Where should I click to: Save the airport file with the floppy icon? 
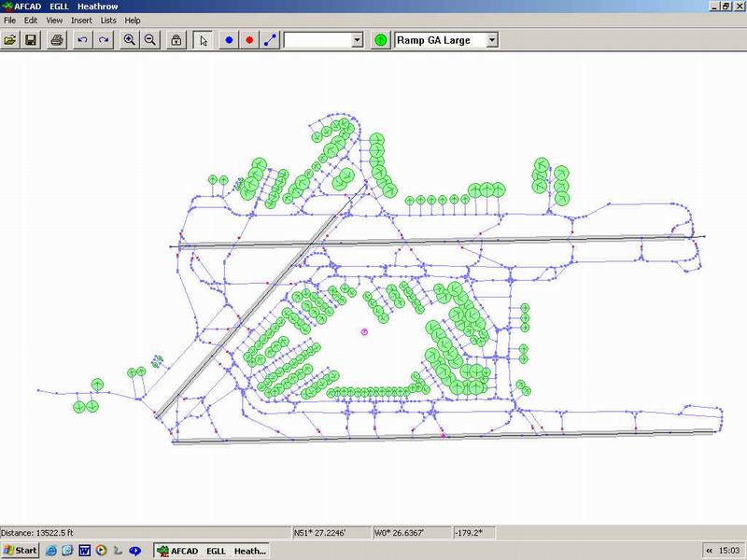(31, 40)
